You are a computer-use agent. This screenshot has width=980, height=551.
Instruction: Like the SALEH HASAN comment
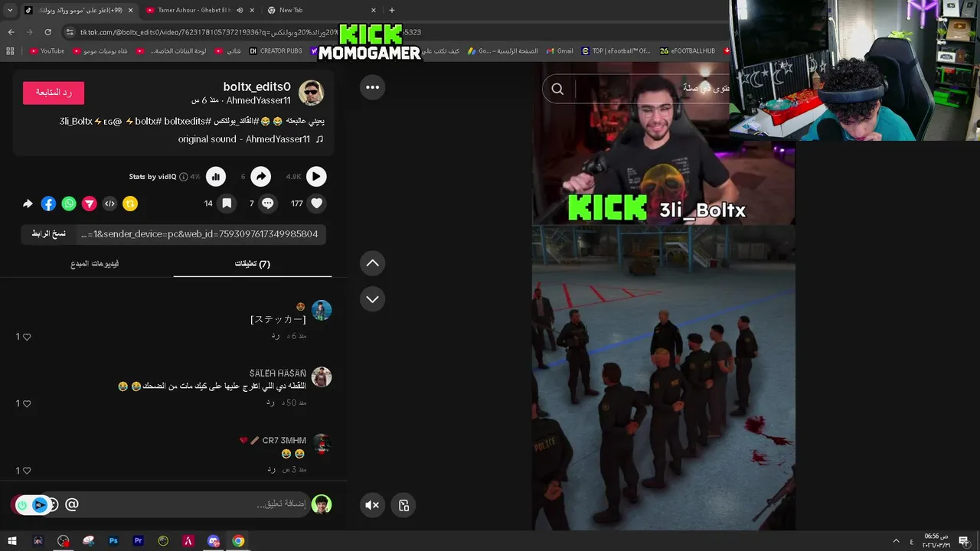[x=27, y=403]
